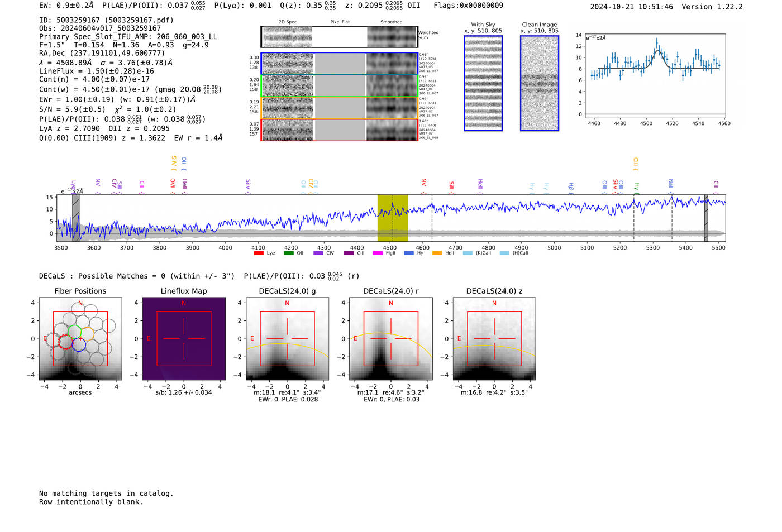
Task: Open the DECaLS(24.0) g cutout
Action: coord(287,339)
